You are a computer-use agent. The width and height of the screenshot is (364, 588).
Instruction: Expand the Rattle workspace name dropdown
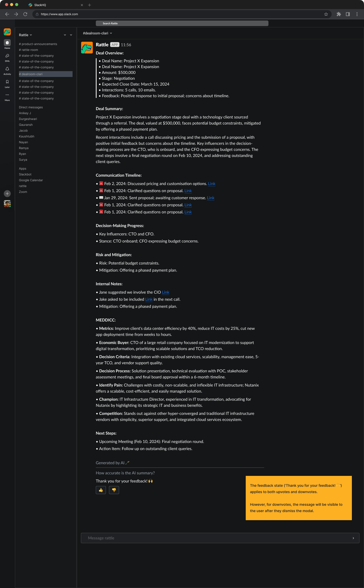[25, 35]
